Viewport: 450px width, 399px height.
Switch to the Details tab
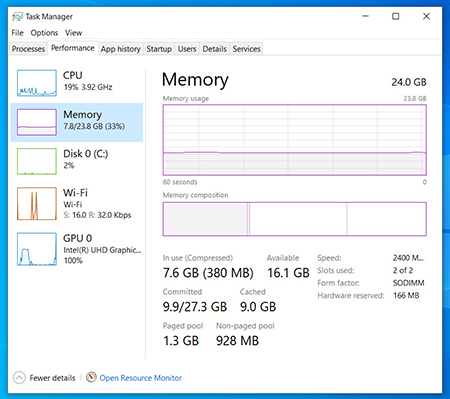click(214, 49)
